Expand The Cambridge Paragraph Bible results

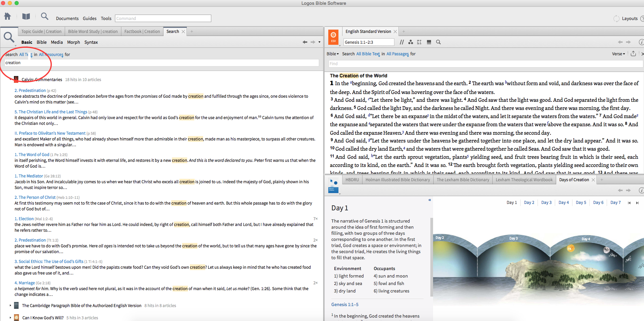tap(10, 306)
